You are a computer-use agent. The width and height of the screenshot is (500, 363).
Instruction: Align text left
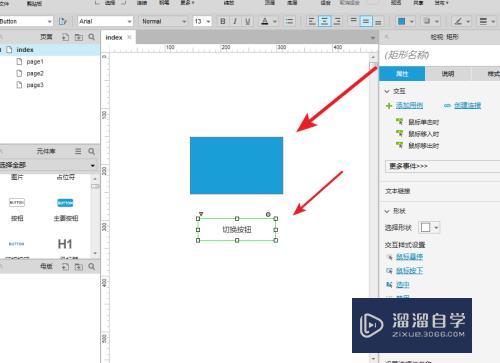point(312,21)
